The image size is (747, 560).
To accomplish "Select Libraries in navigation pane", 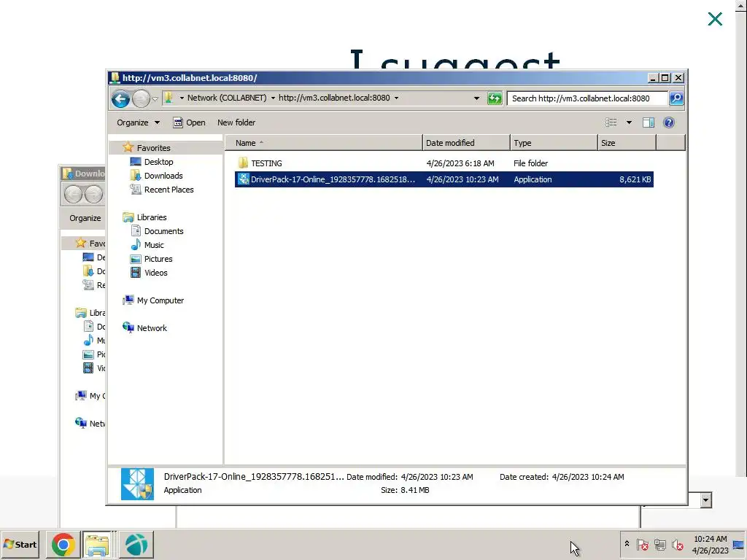I will tap(152, 217).
